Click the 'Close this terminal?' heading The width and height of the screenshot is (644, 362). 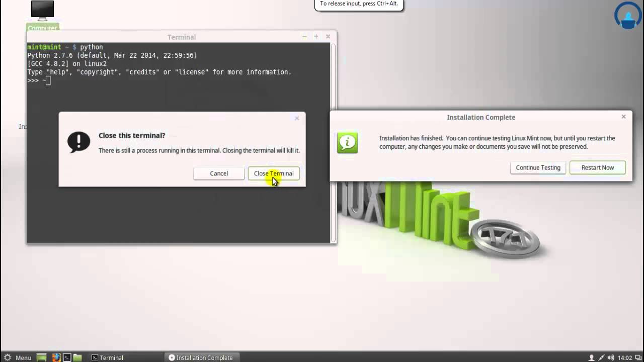[132, 135]
